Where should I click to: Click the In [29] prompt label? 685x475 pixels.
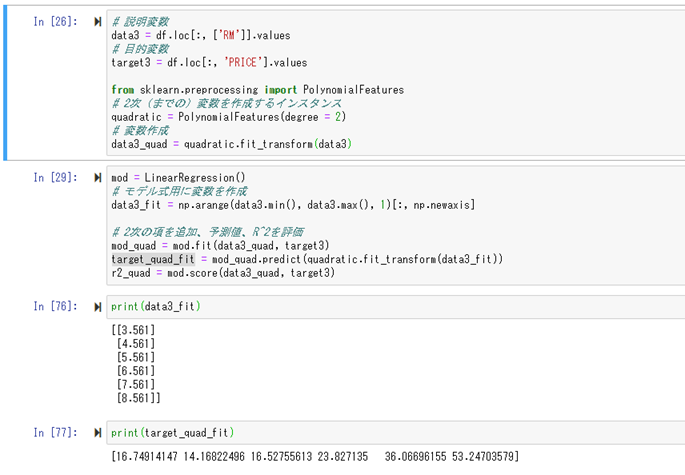tap(55, 177)
